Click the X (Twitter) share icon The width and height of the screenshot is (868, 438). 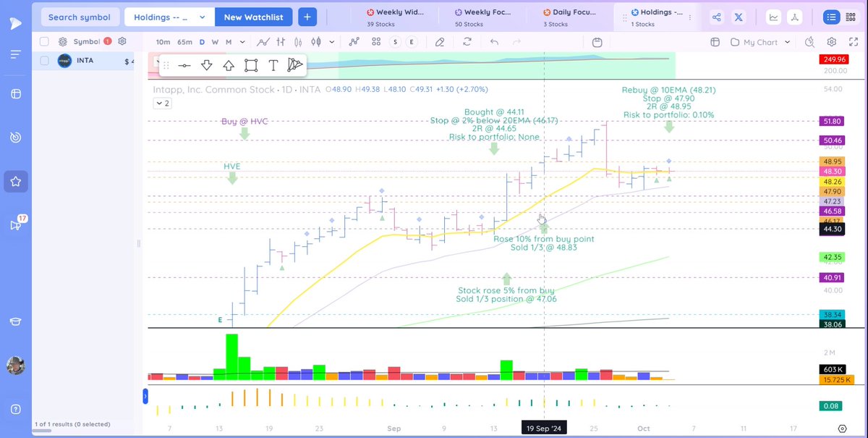(x=739, y=17)
